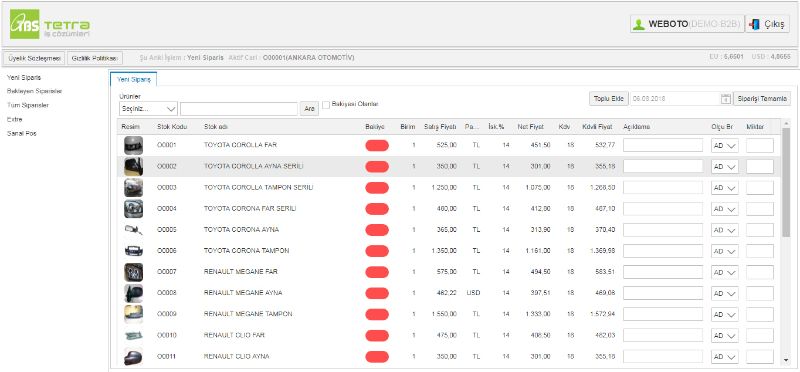Click the order date field
This screenshot has height=372, width=800.
(674, 99)
